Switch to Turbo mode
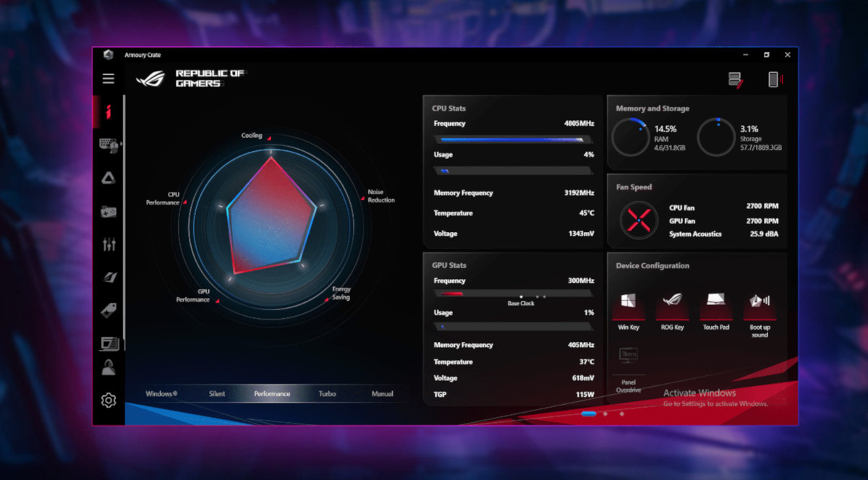 pos(327,394)
